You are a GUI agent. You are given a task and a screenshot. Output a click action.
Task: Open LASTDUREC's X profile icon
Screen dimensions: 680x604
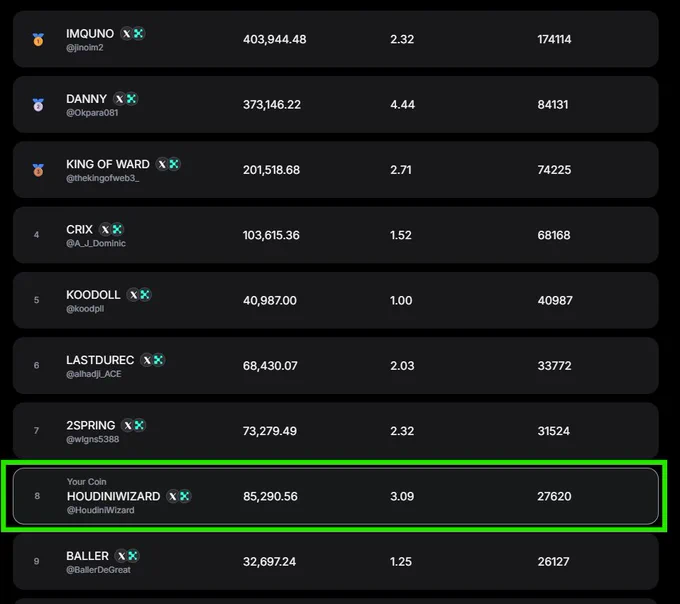click(x=147, y=360)
